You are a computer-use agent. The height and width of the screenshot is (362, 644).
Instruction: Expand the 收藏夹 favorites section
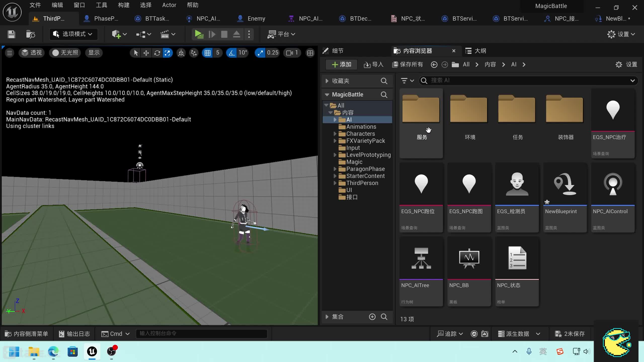(x=327, y=81)
